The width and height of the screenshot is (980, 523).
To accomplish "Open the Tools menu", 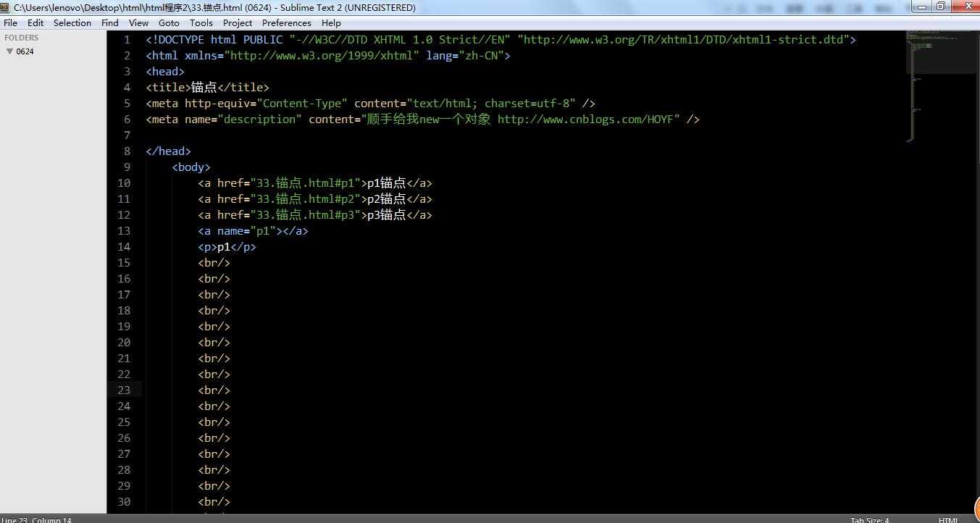I will coord(201,22).
